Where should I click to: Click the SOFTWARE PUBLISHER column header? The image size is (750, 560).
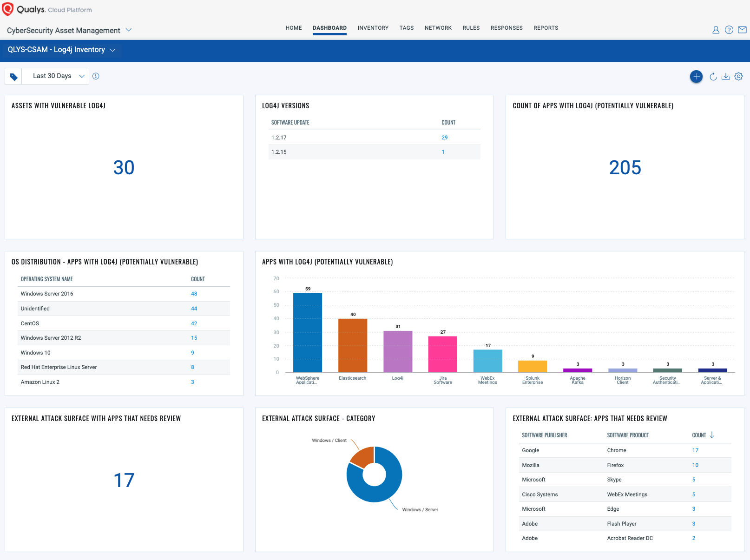(544, 435)
